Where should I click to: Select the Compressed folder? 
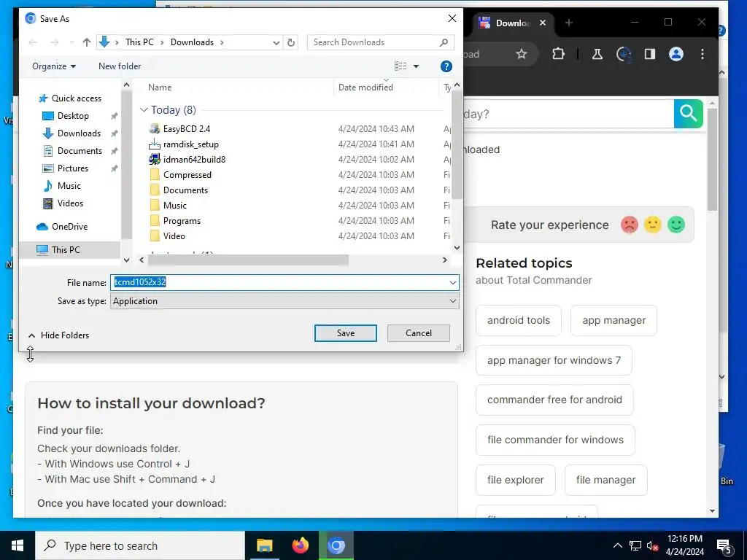click(187, 175)
